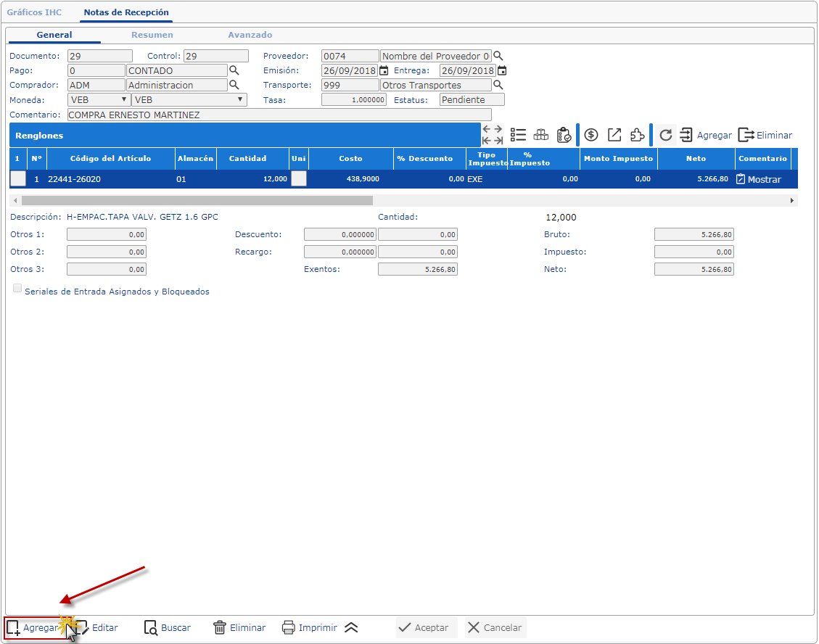Open the Emisión date calendar picker
819x644 pixels.
pos(384,71)
